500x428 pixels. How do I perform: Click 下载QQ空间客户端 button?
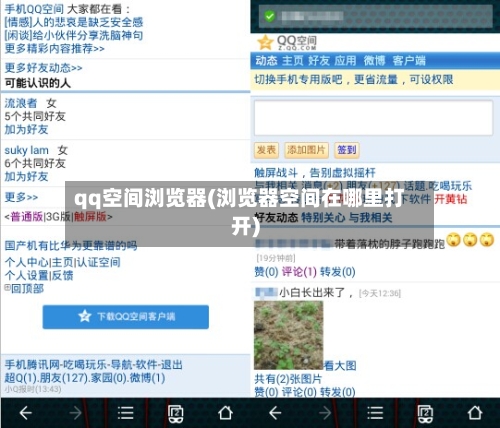point(126,317)
